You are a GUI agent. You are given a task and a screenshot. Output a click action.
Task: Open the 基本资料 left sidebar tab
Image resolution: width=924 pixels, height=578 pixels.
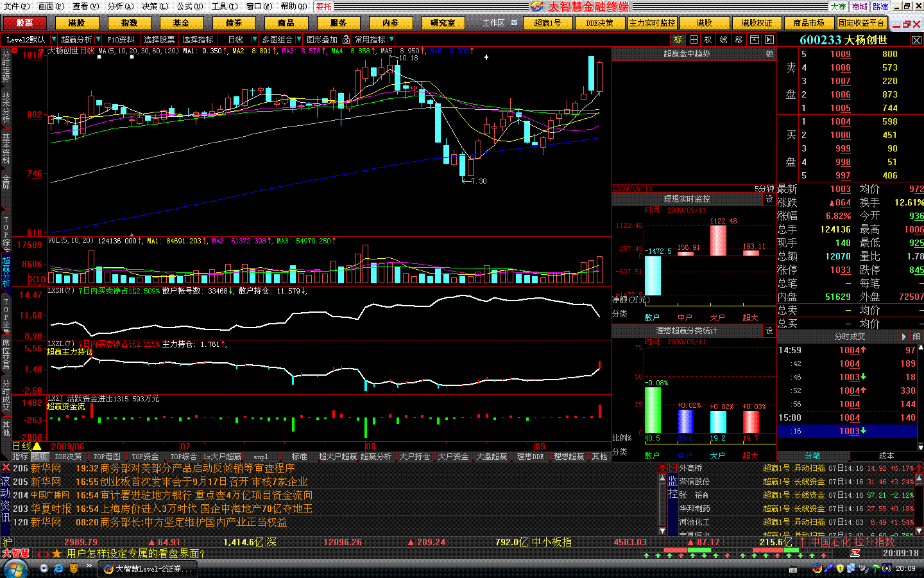point(6,149)
